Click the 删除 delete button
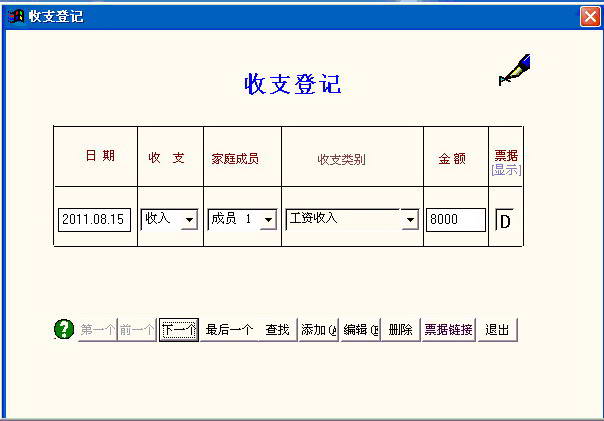The width and height of the screenshot is (604, 421). pyautogui.click(x=401, y=330)
